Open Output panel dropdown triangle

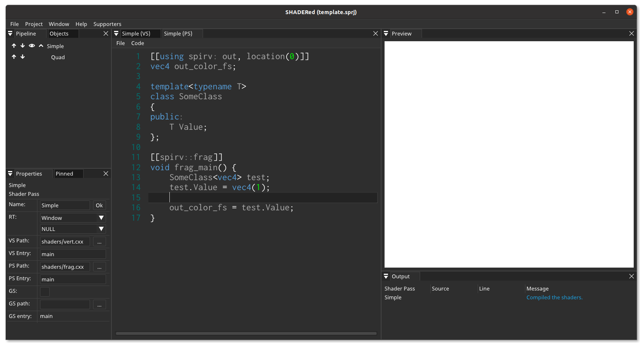(x=386, y=276)
